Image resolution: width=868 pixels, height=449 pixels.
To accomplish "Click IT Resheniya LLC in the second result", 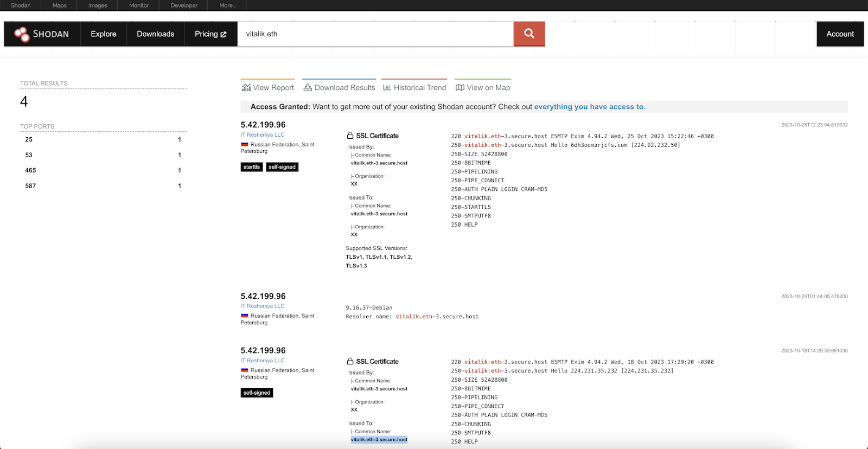I will [x=263, y=306].
